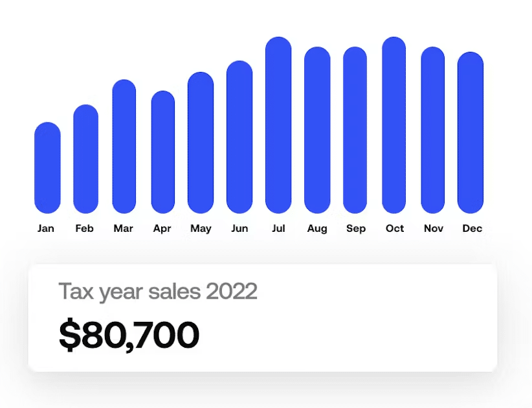Click the Jan month label
Viewport: 532px width, 408px height.
point(46,229)
